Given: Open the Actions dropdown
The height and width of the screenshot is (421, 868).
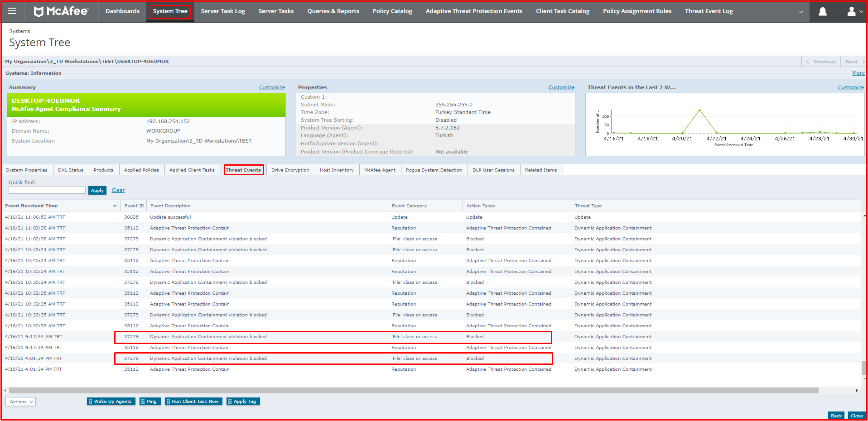Looking at the screenshot, I should point(20,402).
